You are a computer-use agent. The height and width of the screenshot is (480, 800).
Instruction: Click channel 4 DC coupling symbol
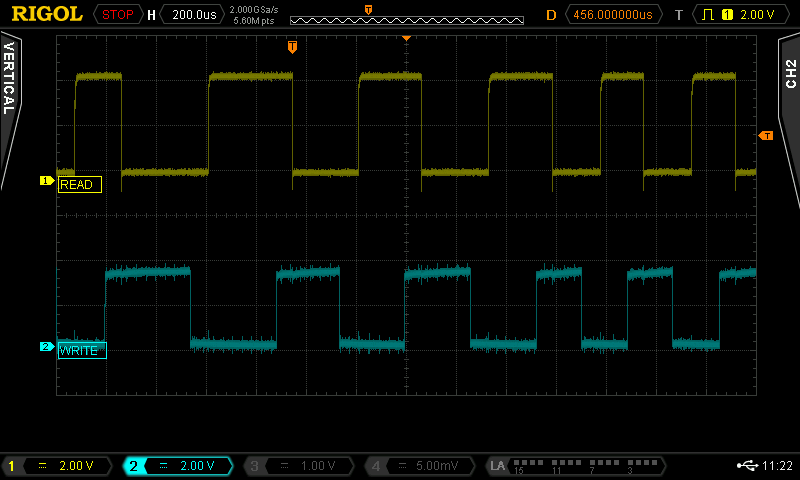click(x=402, y=466)
